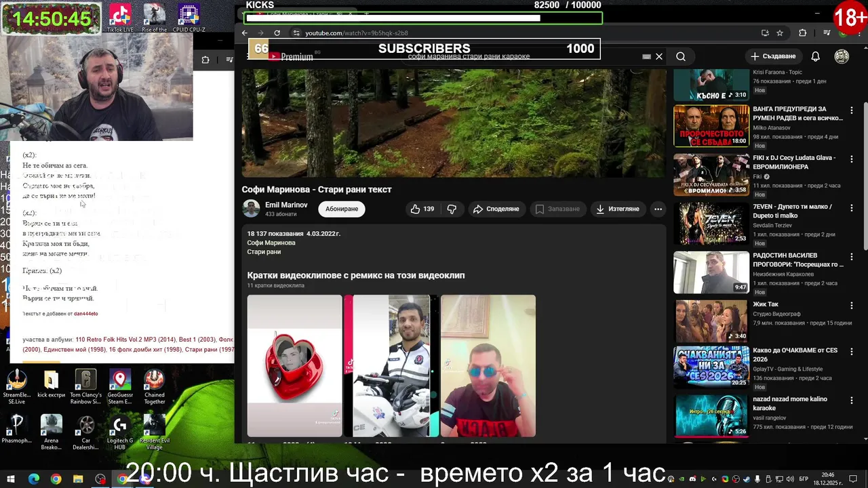Click Emil Marinov channel avatar

(251, 209)
